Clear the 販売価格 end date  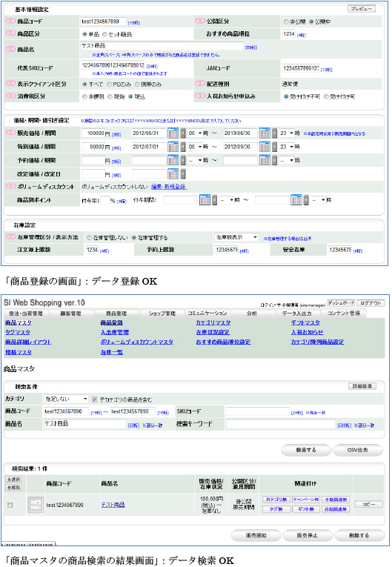click(274, 133)
